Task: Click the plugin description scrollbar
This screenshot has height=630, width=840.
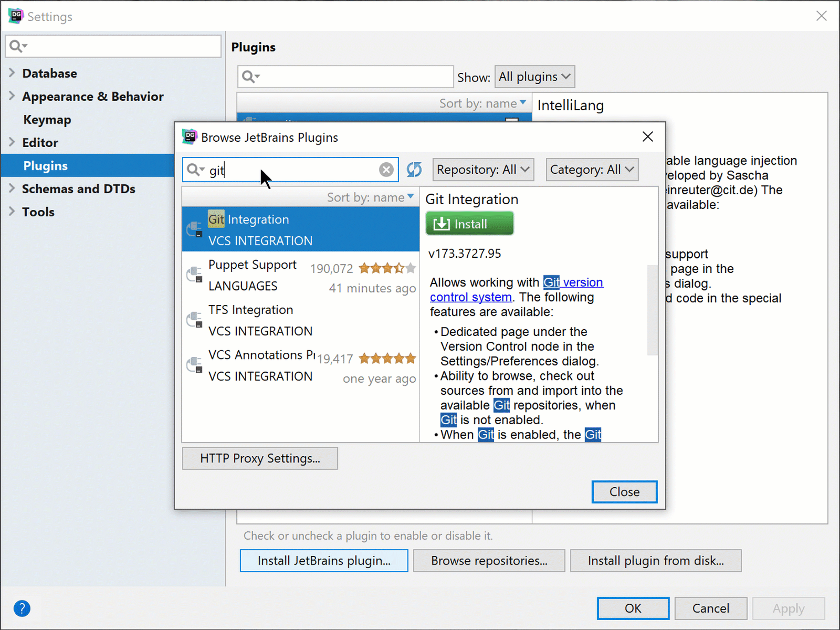Action: [652, 310]
